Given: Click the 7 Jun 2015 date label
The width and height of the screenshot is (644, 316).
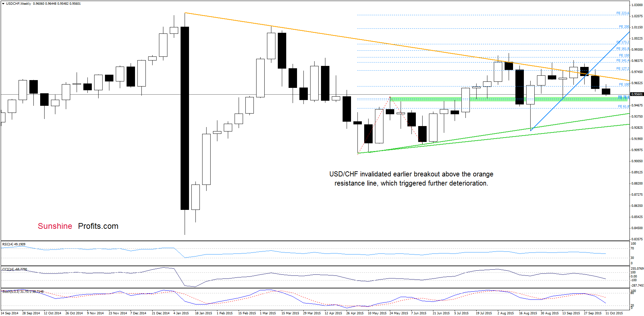Looking at the screenshot, I should pyautogui.click(x=419, y=313).
